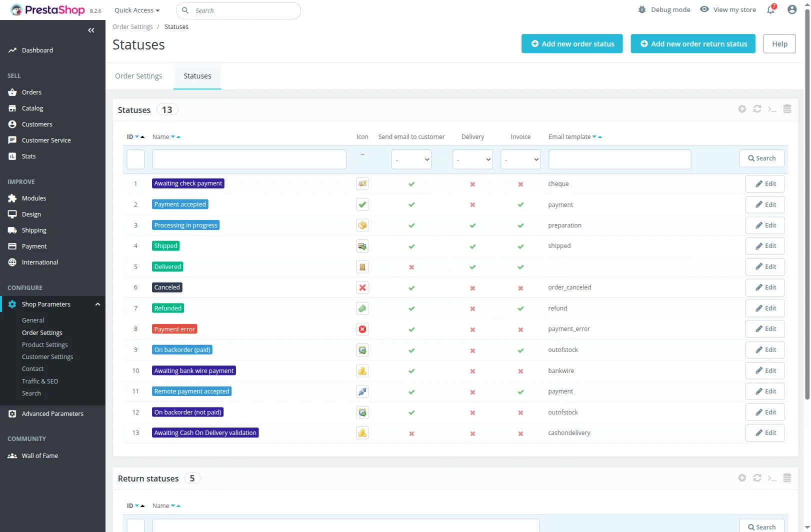Image resolution: width=811 pixels, height=532 pixels.
Task: Open the Help button
Action: 779,43
